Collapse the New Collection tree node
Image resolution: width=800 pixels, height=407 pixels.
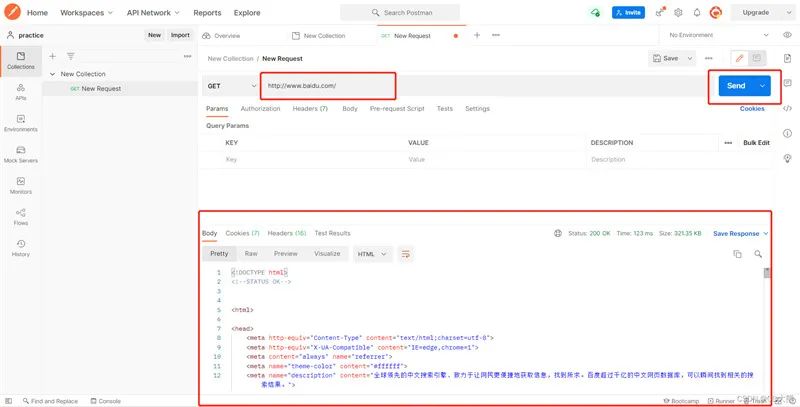pos(52,74)
